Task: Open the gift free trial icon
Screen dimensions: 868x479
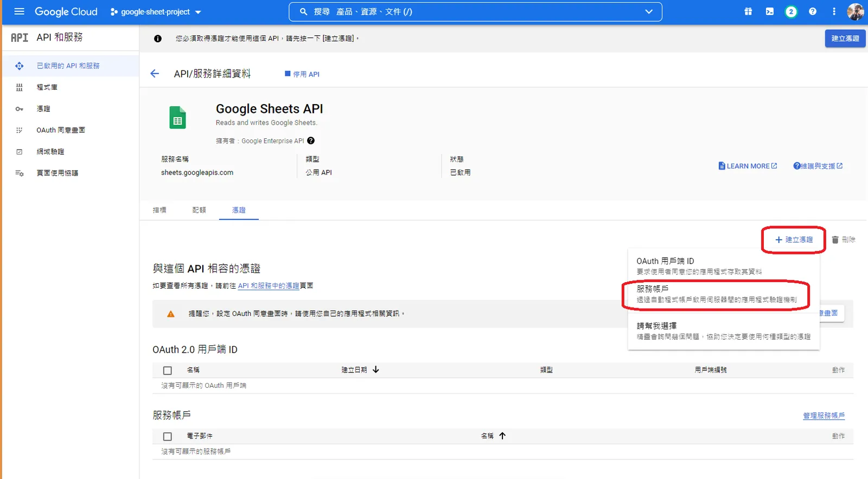Action: point(748,11)
